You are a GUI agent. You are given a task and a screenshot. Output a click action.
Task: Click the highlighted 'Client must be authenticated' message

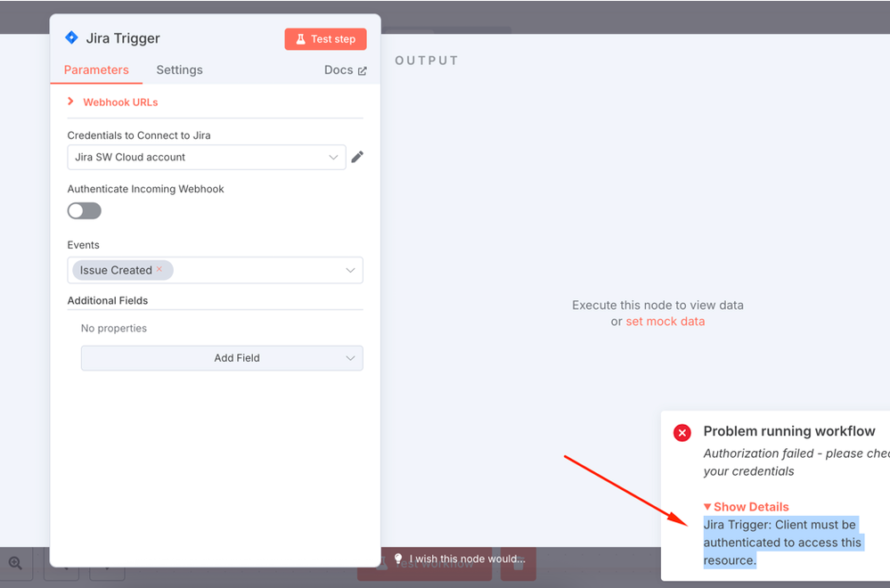783,543
